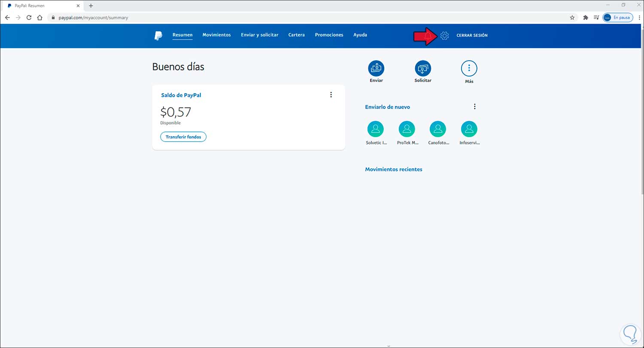Select the Infoservi... contact avatar
The image size is (644, 348).
tap(469, 129)
